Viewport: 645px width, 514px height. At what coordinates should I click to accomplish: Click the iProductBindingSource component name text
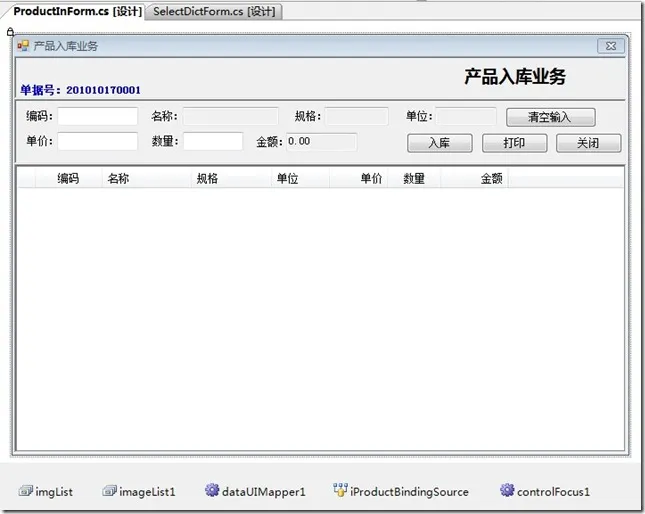[x=409, y=492]
